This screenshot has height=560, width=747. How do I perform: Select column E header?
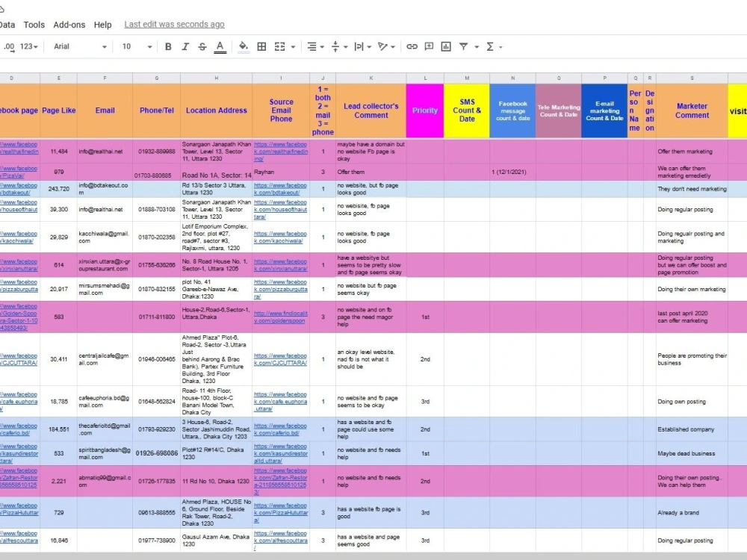[x=58, y=78]
